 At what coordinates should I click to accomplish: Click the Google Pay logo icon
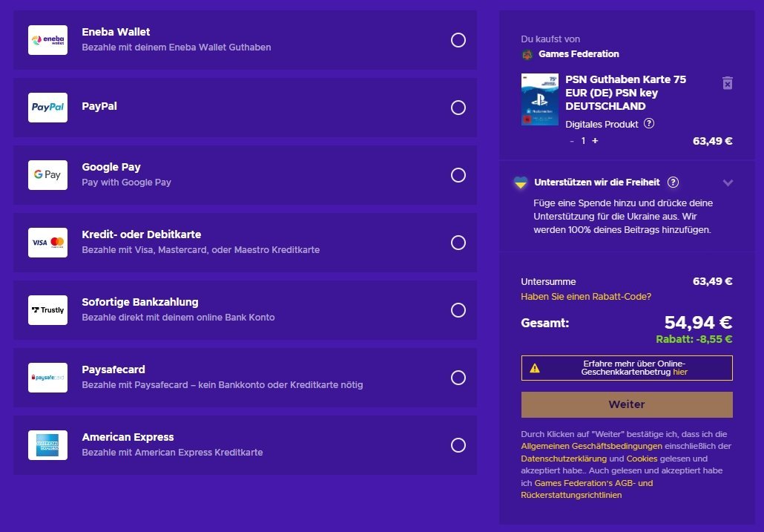tap(47, 175)
